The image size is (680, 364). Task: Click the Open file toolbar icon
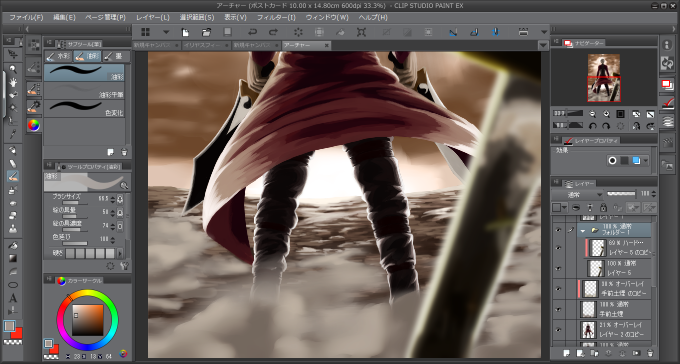[206, 32]
